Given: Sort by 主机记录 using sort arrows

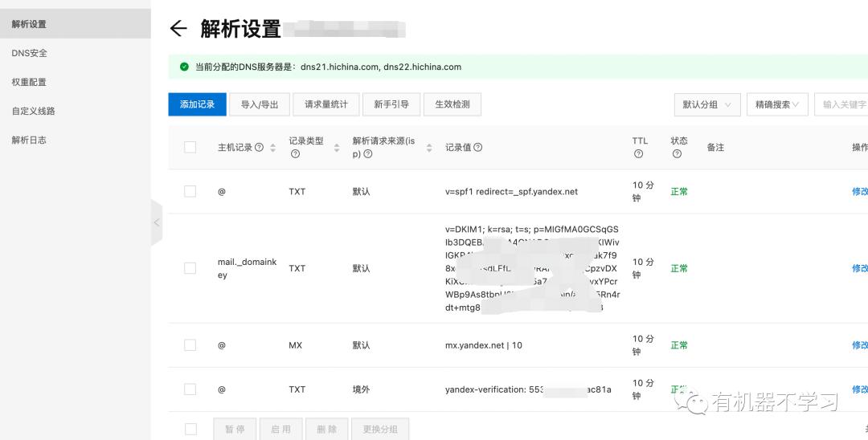Looking at the screenshot, I should [273, 148].
